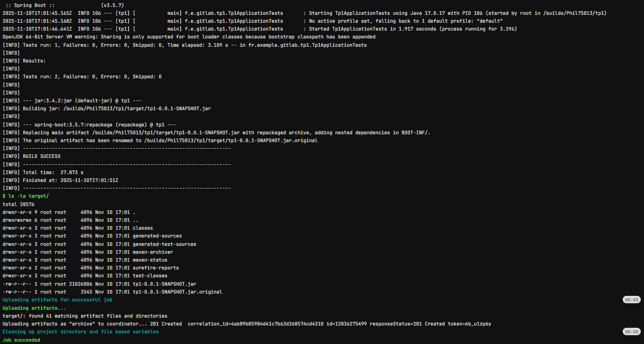Click the 00:00 duration badge
The image size is (644, 344).
(x=631, y=332)
